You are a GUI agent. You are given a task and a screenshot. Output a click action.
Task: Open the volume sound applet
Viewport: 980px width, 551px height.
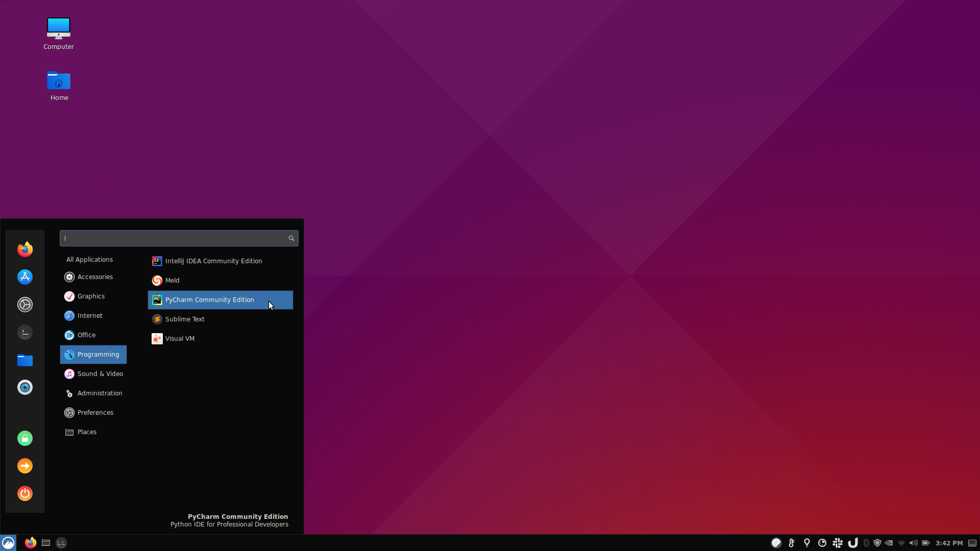(x=914, y=543)
